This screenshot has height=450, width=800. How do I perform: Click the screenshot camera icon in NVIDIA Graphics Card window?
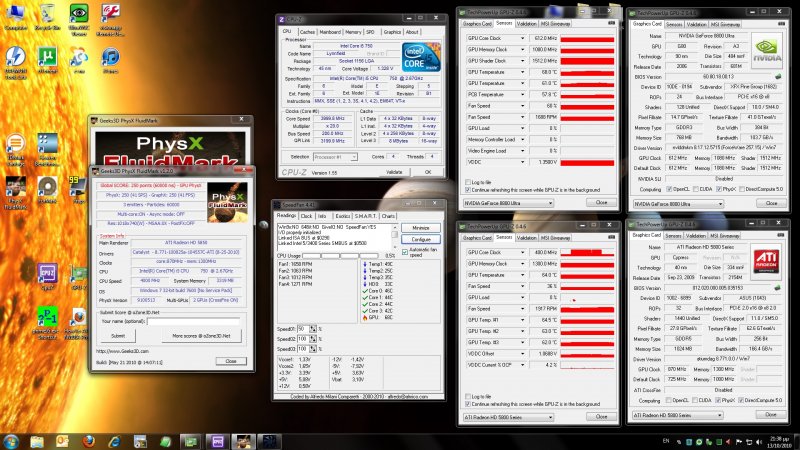pyautogui.click(x=781, y=23)
